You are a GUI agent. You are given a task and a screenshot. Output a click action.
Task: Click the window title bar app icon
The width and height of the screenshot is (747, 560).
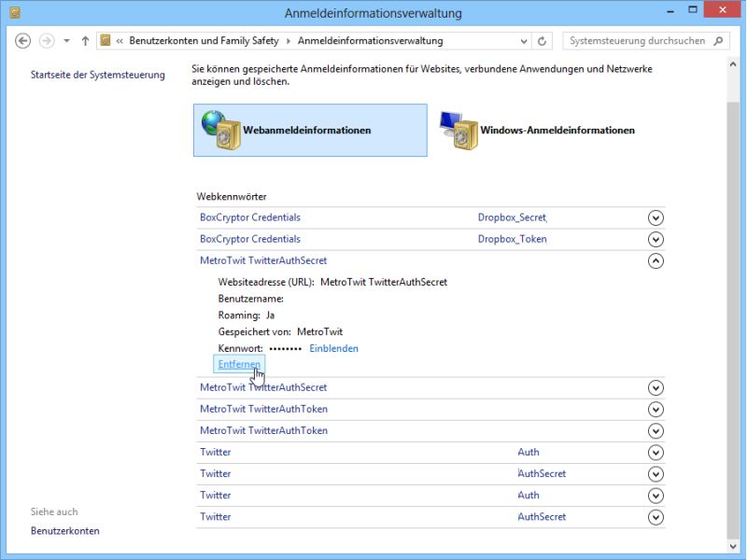pos(15,11)
